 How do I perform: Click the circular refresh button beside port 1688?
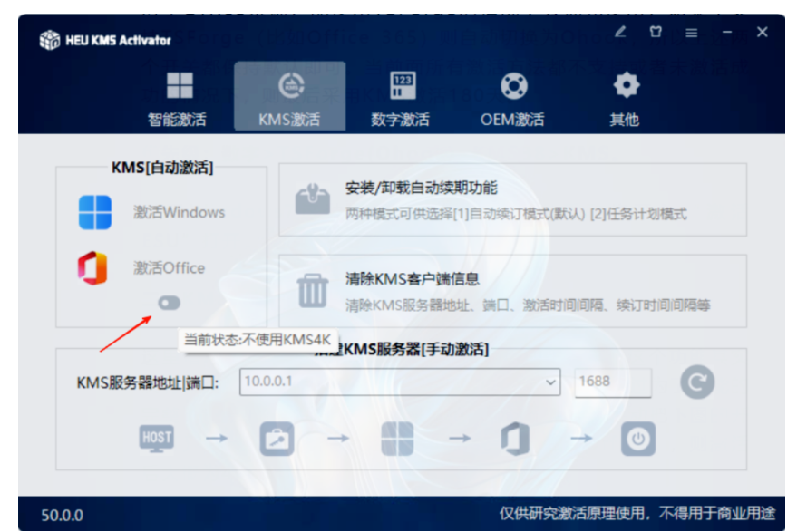[x=696, y=382]
